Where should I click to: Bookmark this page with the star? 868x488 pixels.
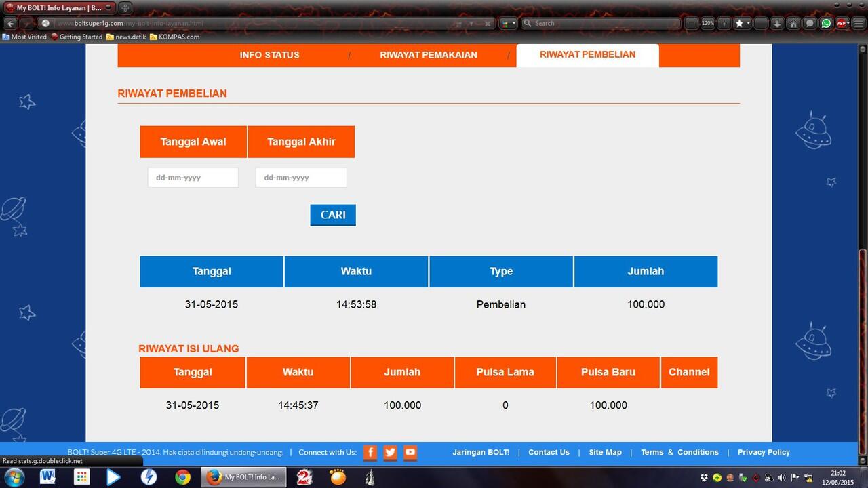click(x=740, y=23)
